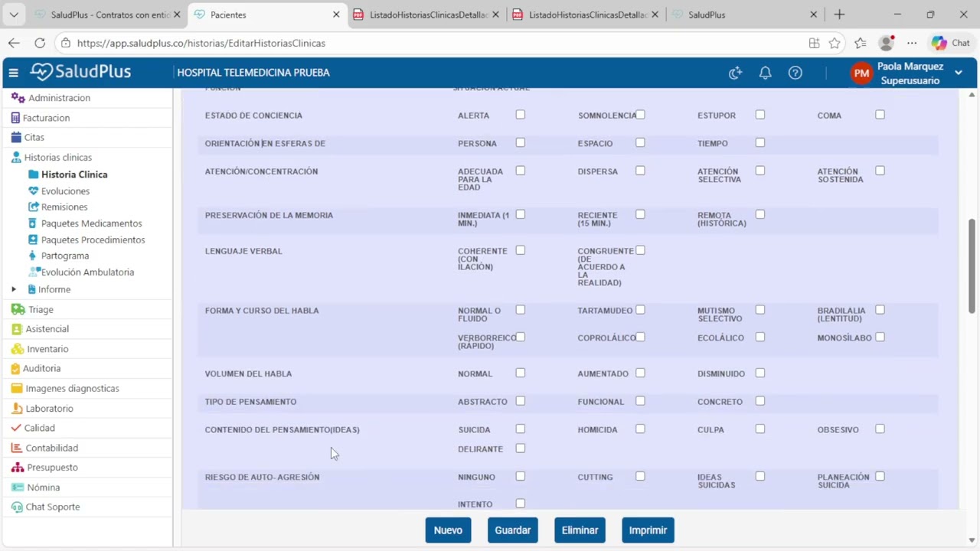Toggle the SaludPlus hamburger menu

click(x=13, y=73)
